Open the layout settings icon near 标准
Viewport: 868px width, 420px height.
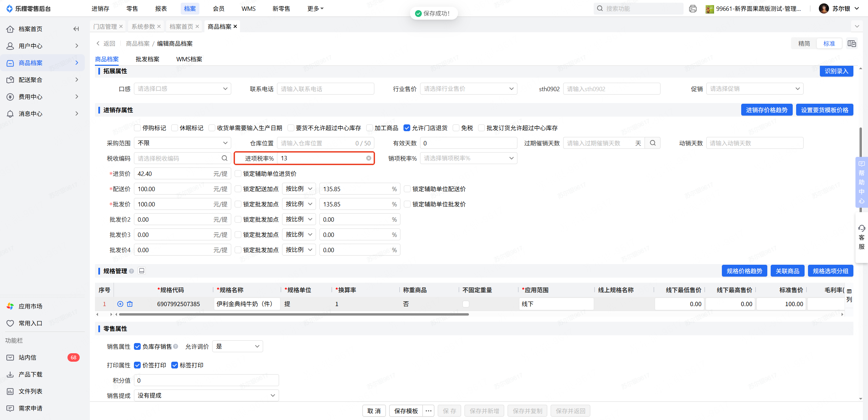(x=852, y=43)
